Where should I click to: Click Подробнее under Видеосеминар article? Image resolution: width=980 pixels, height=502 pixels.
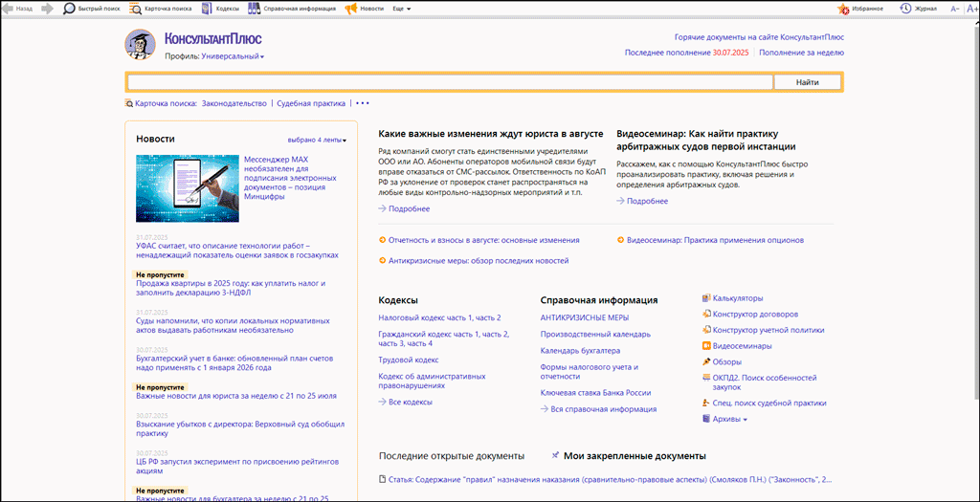(x=648, y=201)
